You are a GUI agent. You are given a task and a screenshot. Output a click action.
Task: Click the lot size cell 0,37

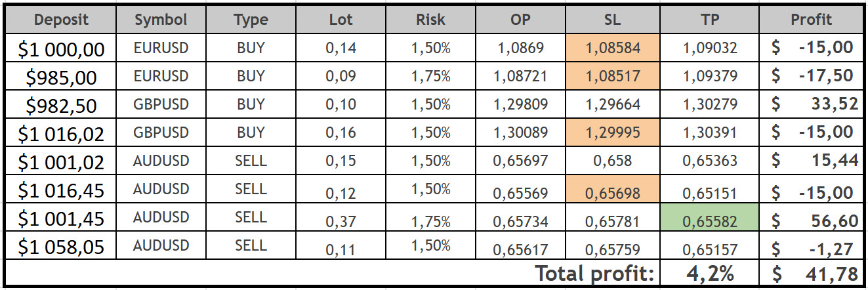coord(341,220)
